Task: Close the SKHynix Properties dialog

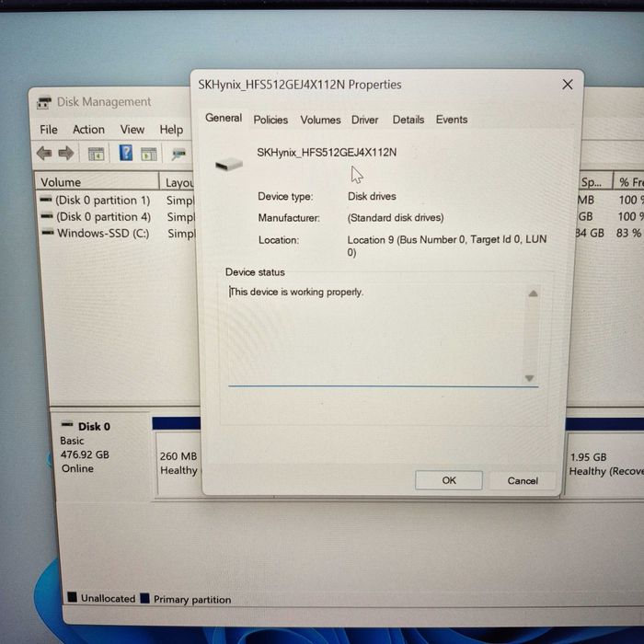Action: 568,85
